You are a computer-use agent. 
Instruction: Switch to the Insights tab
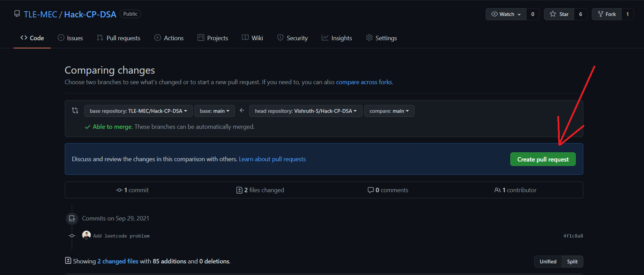(337, 38)
